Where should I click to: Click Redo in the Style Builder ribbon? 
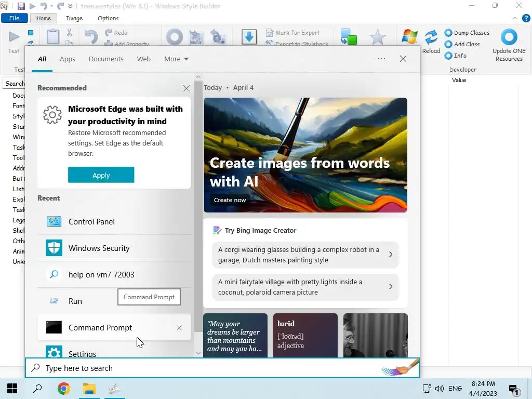point(116,33)
